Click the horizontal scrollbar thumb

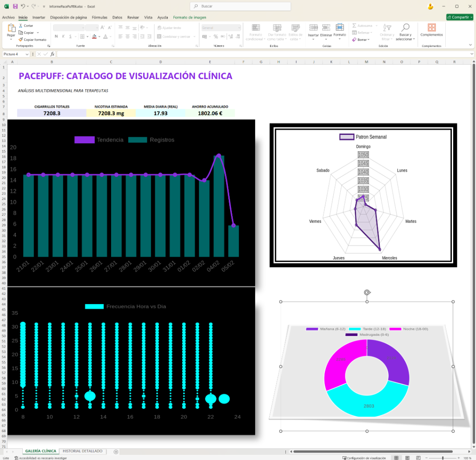click(373, 452)
